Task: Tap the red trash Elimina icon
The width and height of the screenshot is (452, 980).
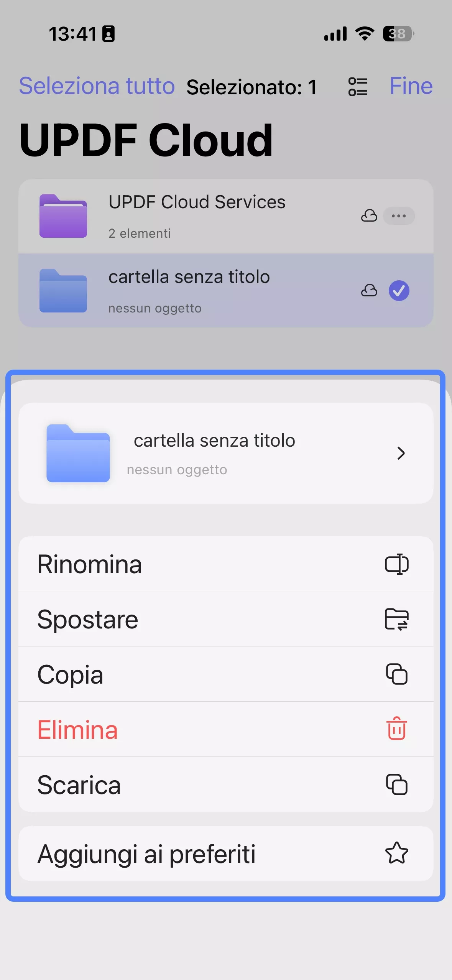Action: coord(396,729)
